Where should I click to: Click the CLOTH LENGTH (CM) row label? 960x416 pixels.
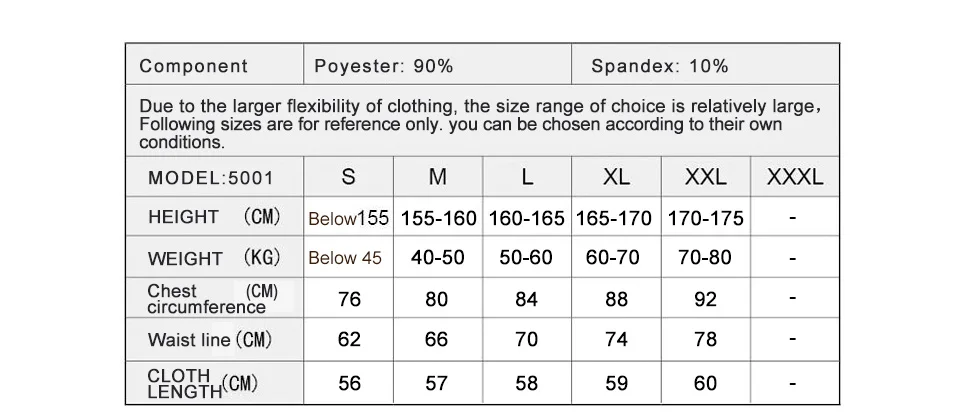214,383
